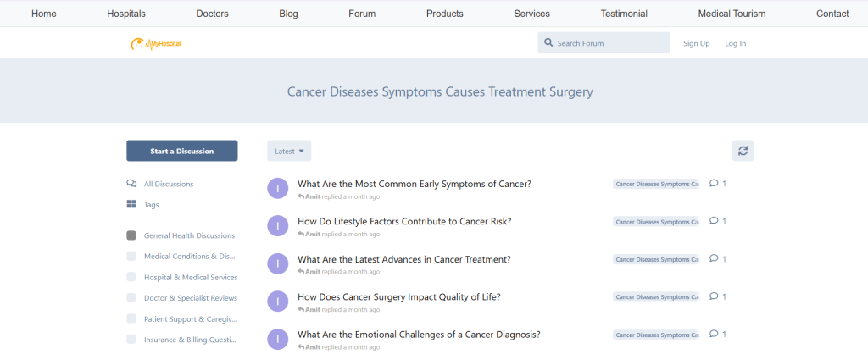868x354 pixels.
Task: Select Hospital & Medical Services tag square
Action: pos(131,277)
